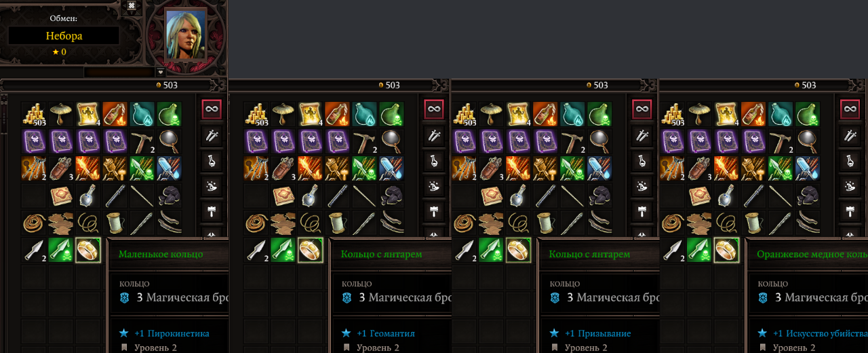Switch to hammer tools filter in the Призывание panel
Screen dimensions: 868x353
pos(642,211)
